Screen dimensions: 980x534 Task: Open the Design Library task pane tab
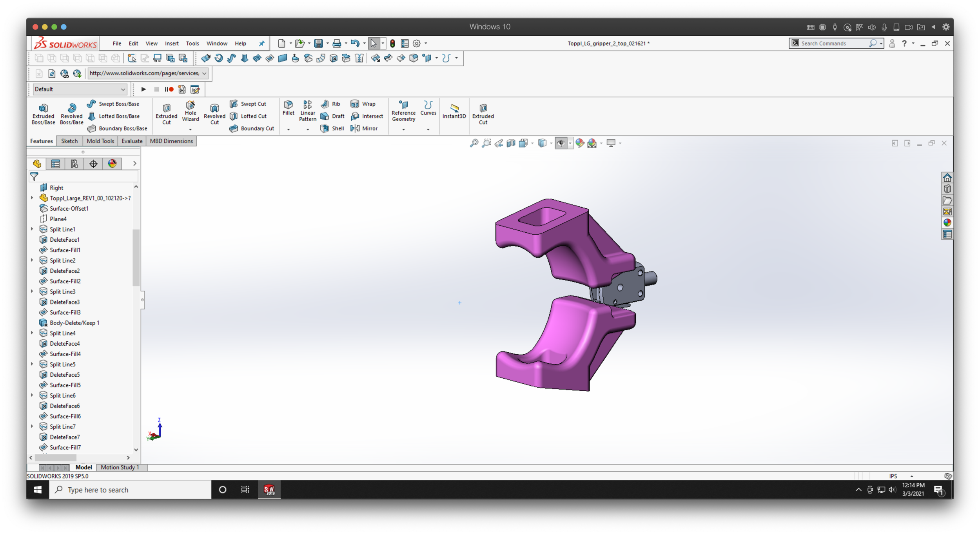click(947, 189)
